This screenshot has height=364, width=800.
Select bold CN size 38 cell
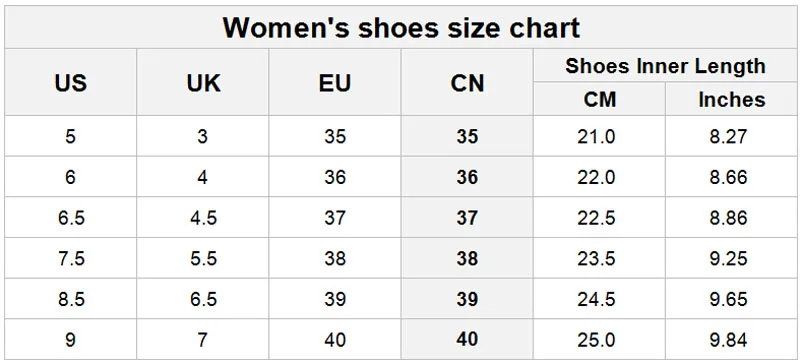point(467,258)
